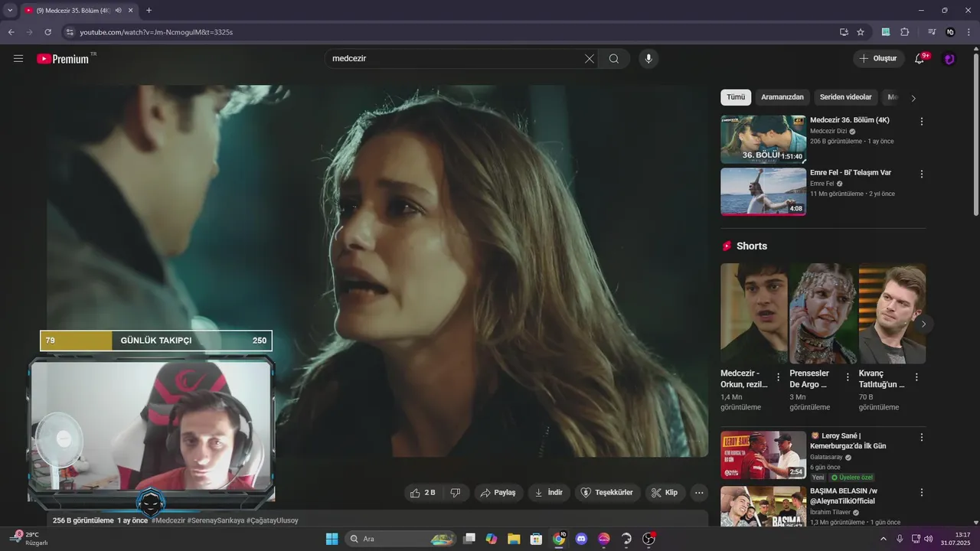Screen dimensions: 980x551
Task: Bookmark this page with the star
Action: coord(861,32)
